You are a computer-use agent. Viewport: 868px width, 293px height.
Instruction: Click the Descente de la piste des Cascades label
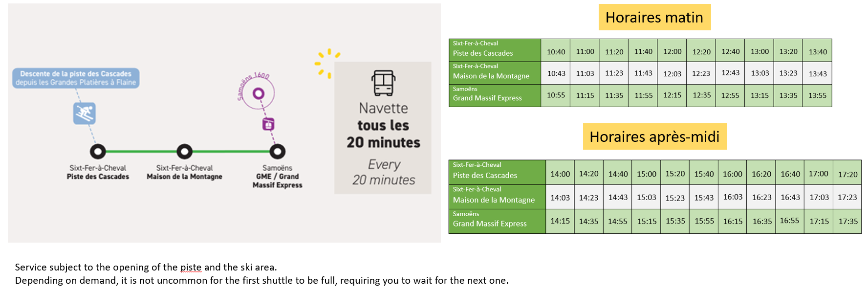[x=76, y=78]
